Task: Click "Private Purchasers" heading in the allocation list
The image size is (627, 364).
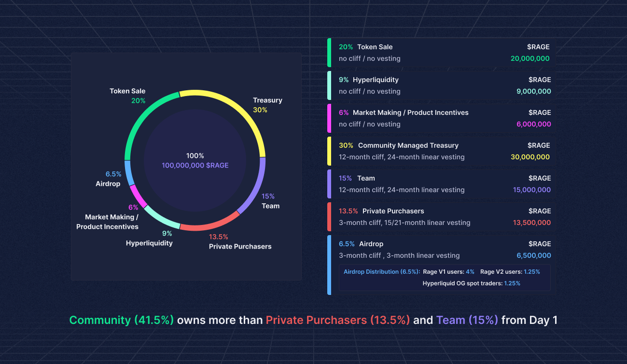Action: [393, 211]
